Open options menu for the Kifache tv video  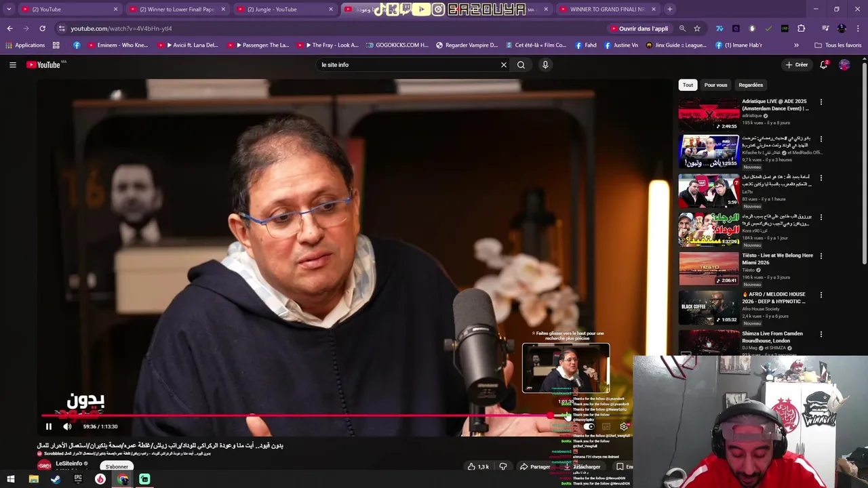click(x=821, y=139)
